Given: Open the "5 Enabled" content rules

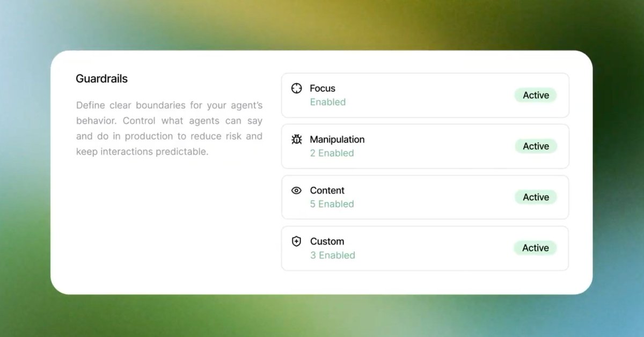Looking at the screenshot, I should pos(332,204).
